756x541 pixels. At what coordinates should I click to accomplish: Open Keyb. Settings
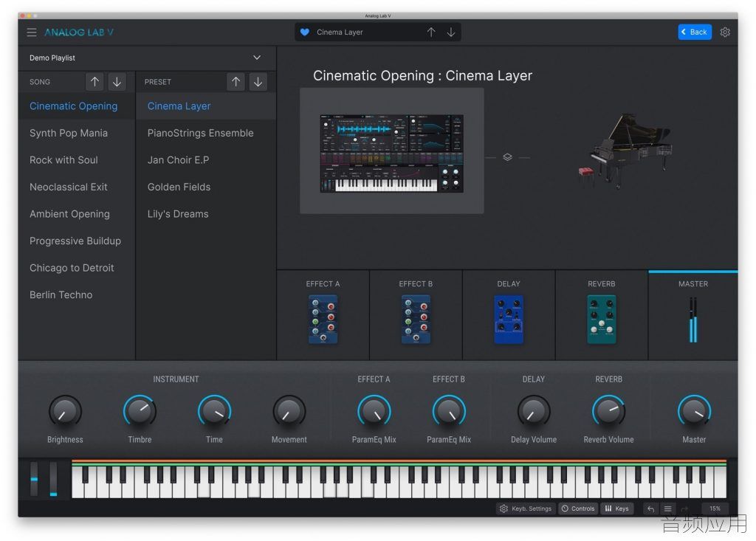526,509
